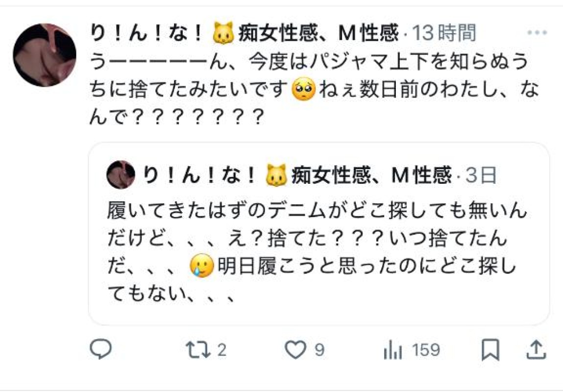Like the tweet with the heart icon
Image resolution: width=563 pixels, height=392 pixels.
[295, 350]
